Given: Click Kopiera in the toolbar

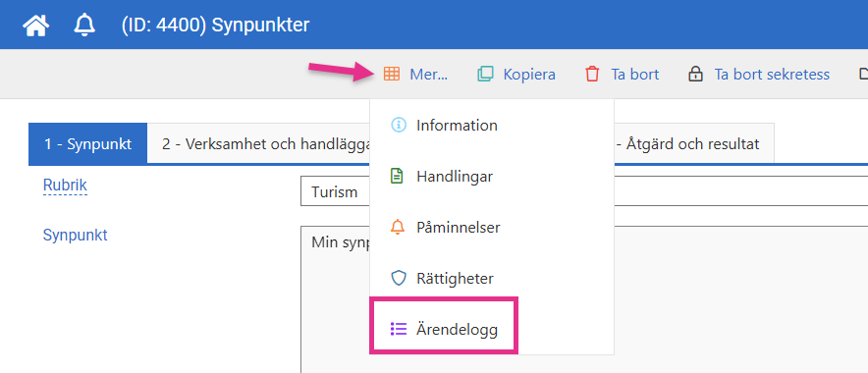Looking at the screenshot, I should (516, 75).
